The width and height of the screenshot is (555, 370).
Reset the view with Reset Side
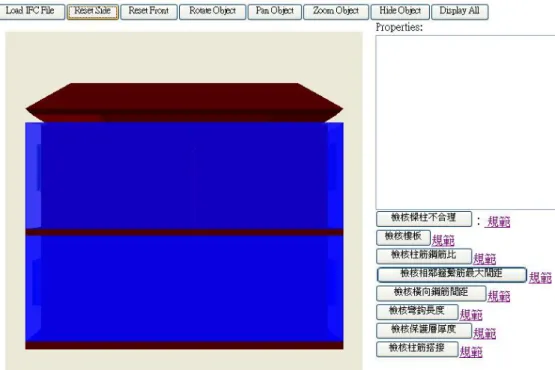tap(93, 11)
